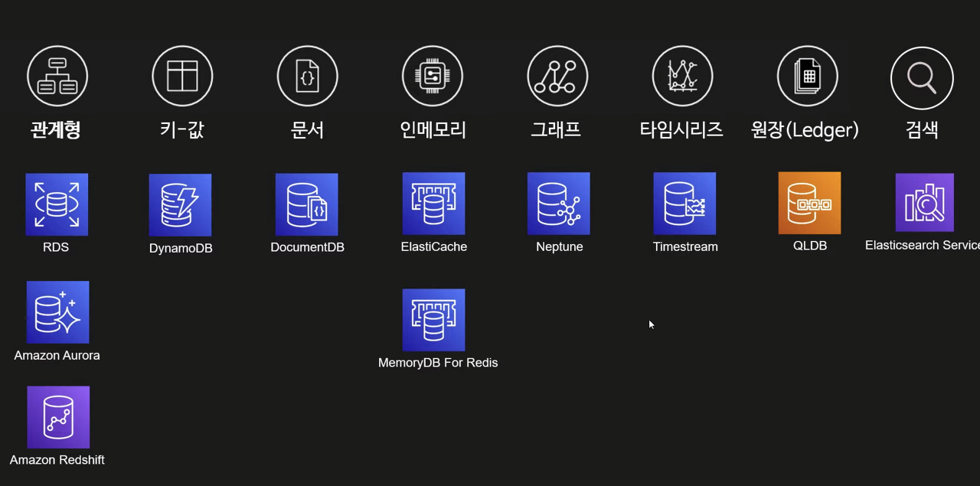Click the ledger spreadsheet circle icon
The width and height of the screenshot is (980, 486).
click(807, 77)
